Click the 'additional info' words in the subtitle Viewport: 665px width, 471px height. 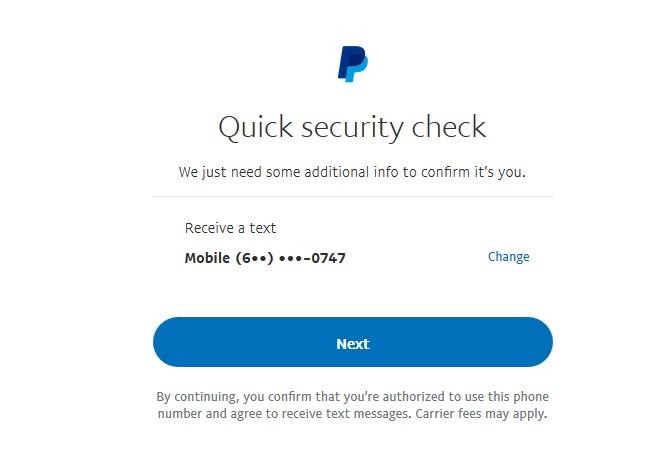tap(358, 172)
